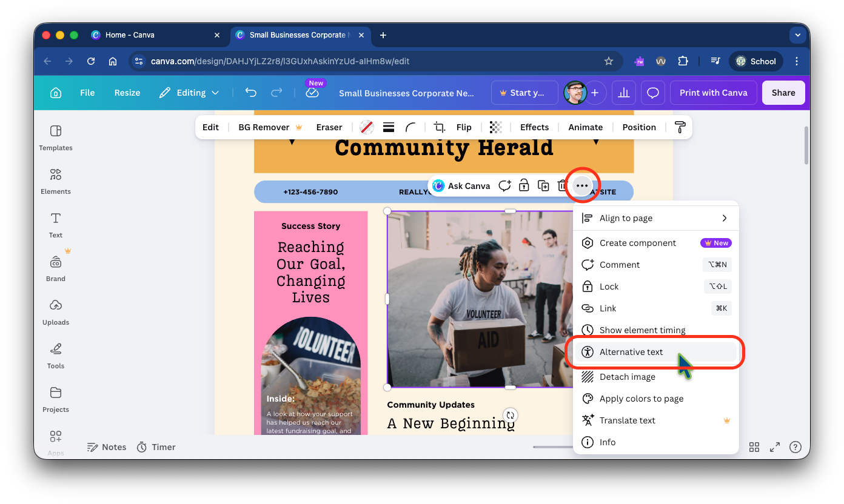Image resolution: width=844 pixels, height=504 pixels.
Task: Check cloud save status icon
Action: click(312, 93)
